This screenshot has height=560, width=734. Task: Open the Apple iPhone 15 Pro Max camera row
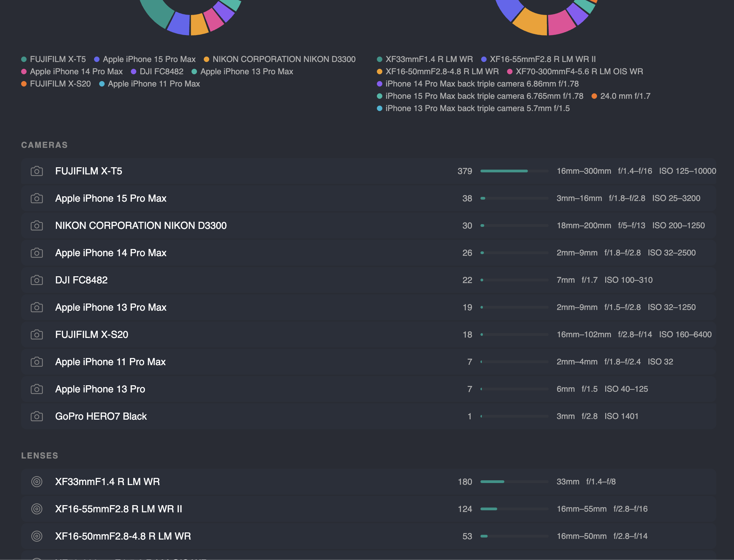pos(111,198)
